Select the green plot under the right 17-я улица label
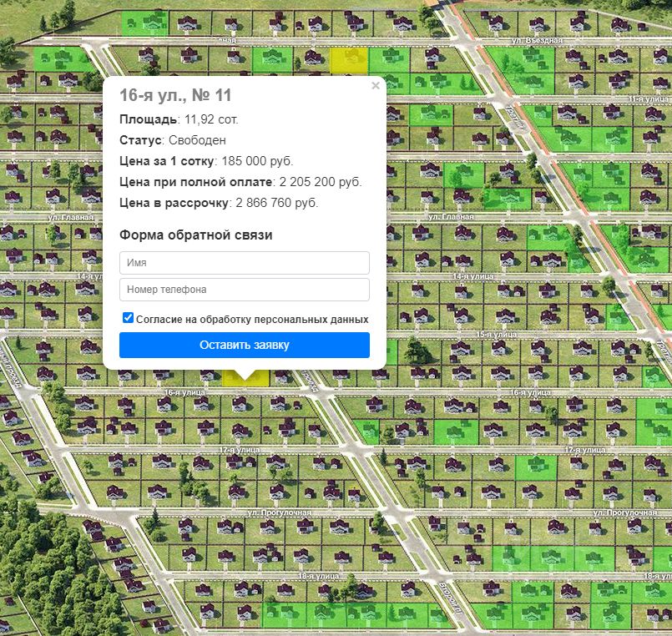Screen dimensions: 672x636 [x=536, y=467]
